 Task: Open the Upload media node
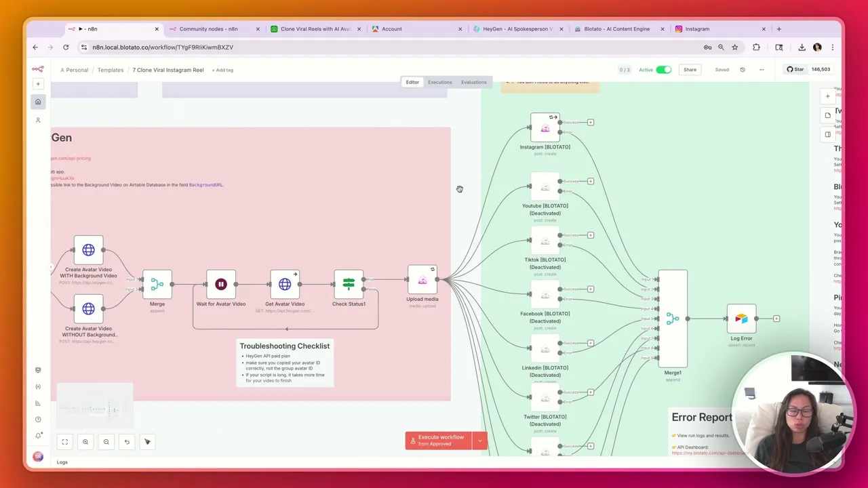tap(422, 280)
